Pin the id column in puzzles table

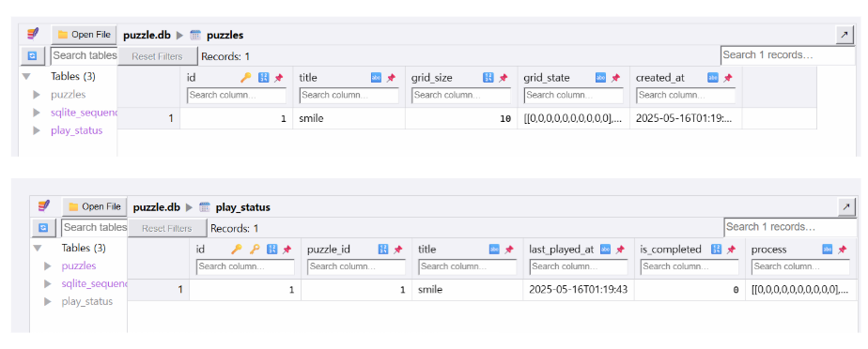click(x=278, y=78)
